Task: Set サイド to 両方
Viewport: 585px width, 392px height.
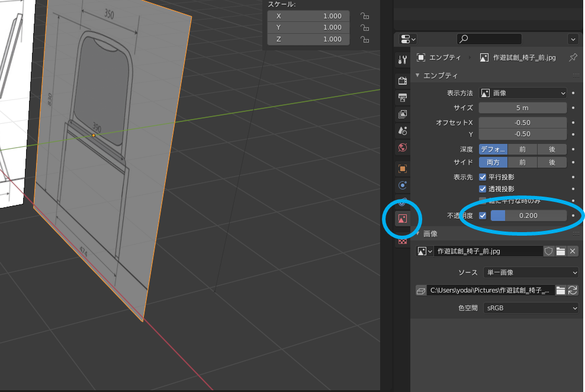Action: [x=493, y=162]
